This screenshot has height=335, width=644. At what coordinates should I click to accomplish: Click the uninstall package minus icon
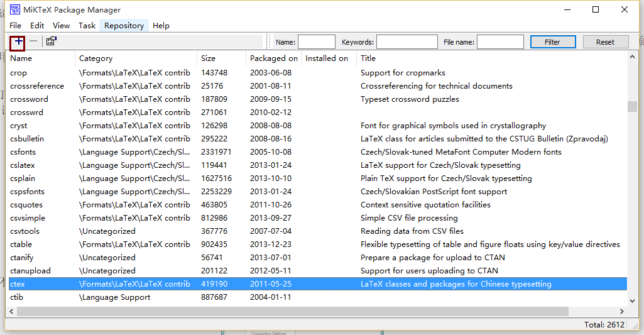click(33, 41)
